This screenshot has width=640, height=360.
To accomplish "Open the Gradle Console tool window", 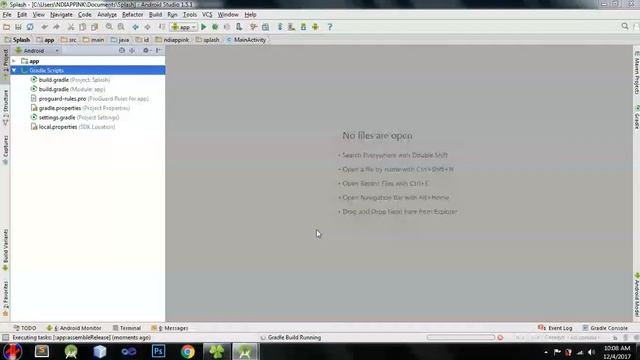I will (x=605, y=328).
